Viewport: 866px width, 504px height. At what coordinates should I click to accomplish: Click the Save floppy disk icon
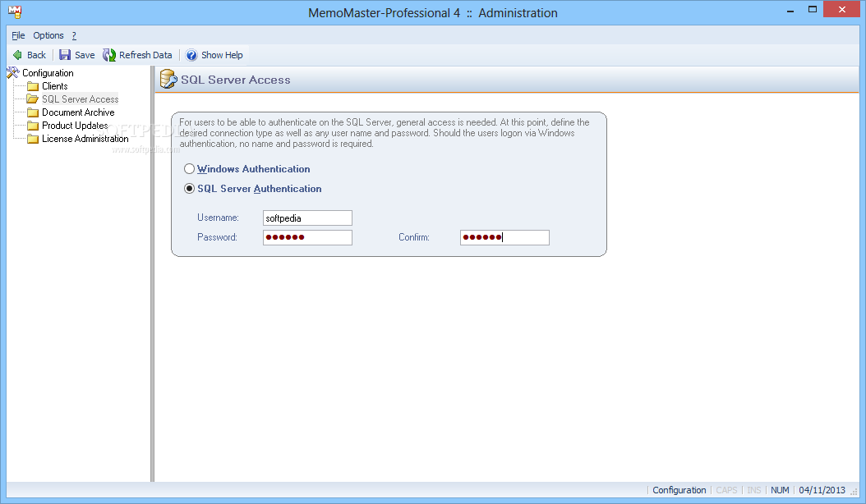click(65, 55)
